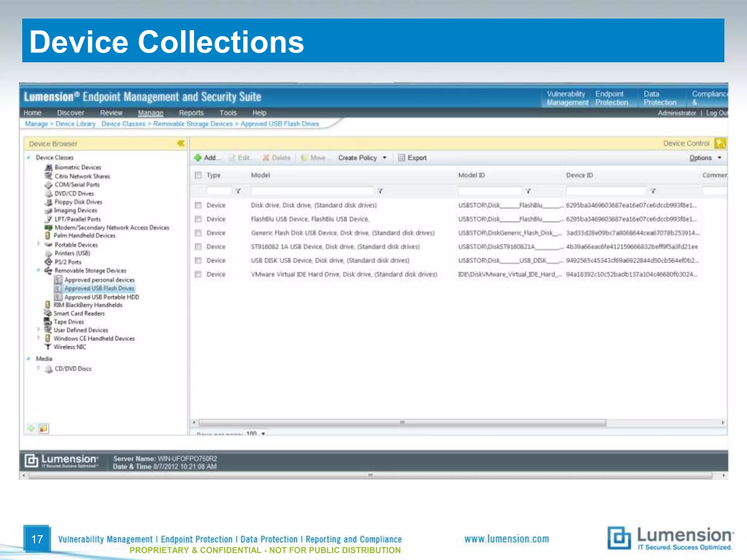Click Removable Storage Devices breadcrumb link
The height and width of the screenshot is (560, 747).
[x=193, y=124]
